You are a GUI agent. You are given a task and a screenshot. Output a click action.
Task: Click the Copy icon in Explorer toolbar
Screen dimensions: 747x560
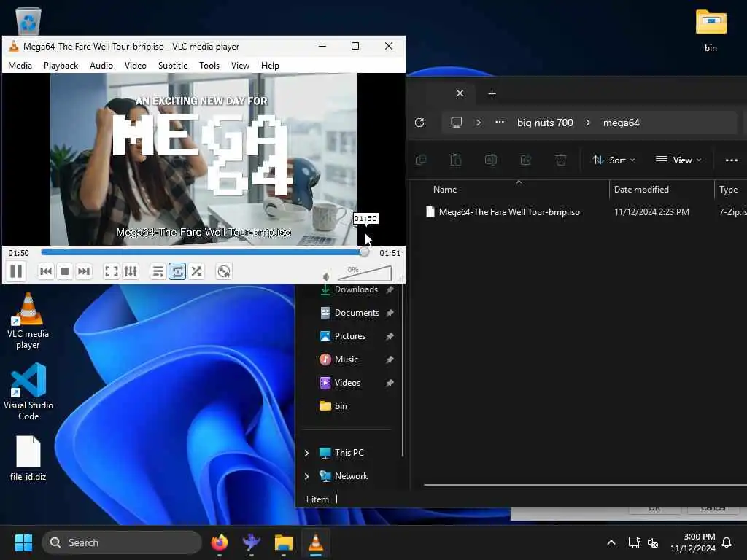tap(421, 160)
